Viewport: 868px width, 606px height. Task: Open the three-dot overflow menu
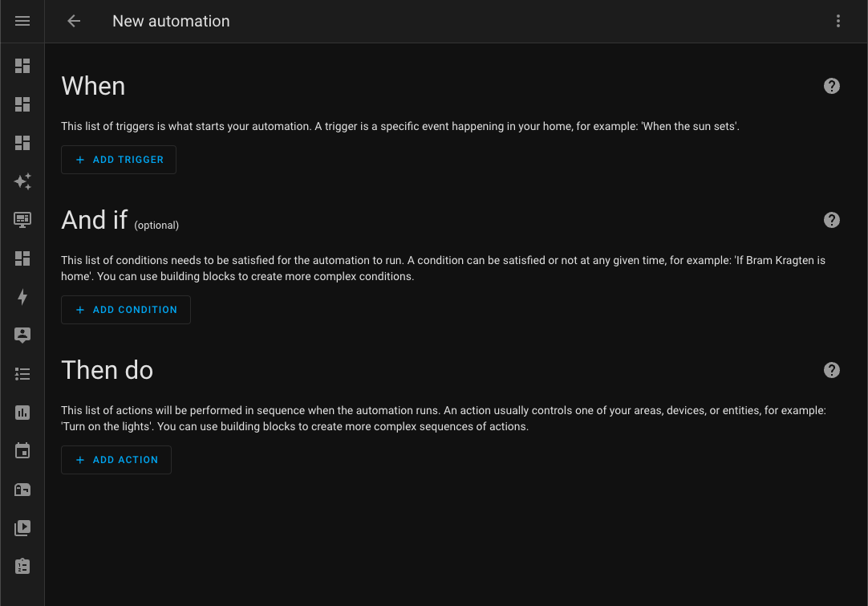tap(838, 21)
